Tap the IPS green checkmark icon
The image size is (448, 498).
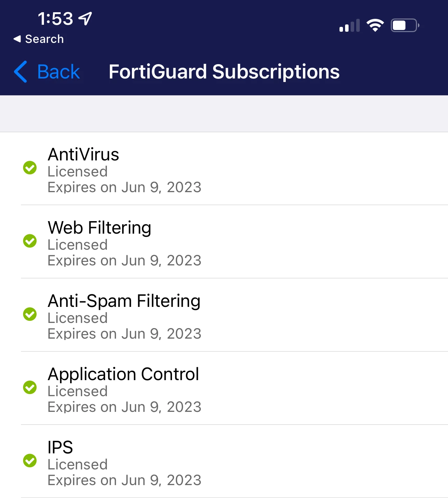pyautogui.click(x=30, y=461)
